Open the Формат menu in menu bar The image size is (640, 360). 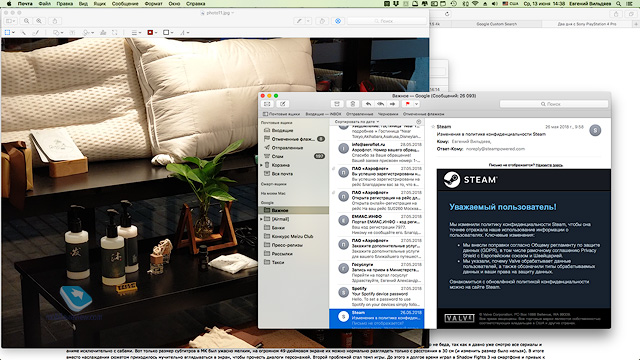click(x=153, y=4)
